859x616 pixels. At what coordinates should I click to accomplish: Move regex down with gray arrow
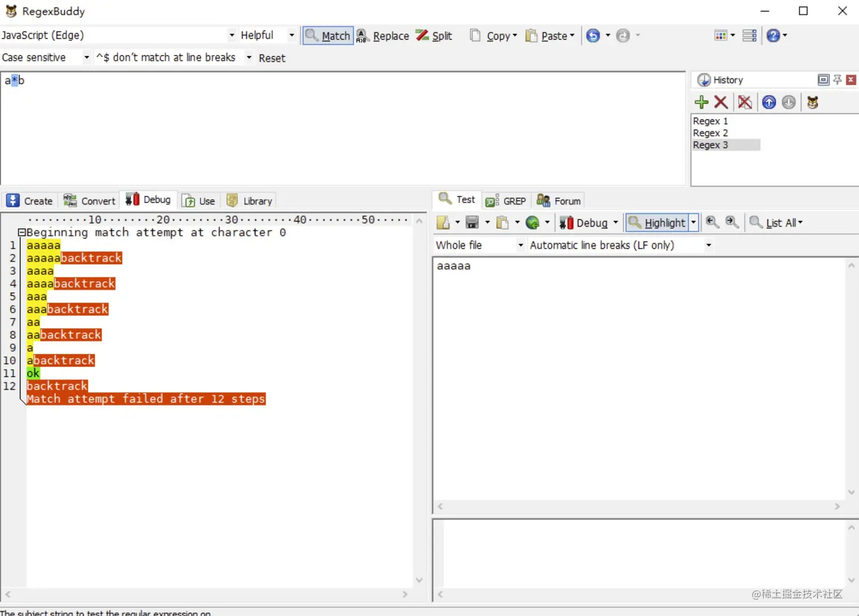pyautogui.click(x=789, y=102)
